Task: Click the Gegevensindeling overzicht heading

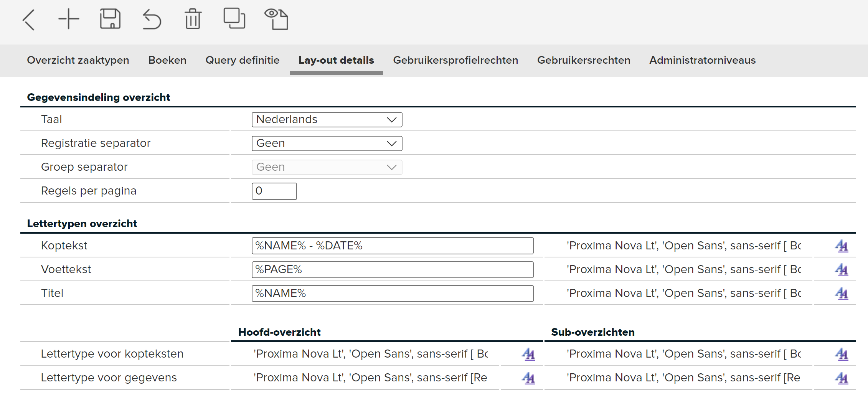Action: click(x=99, y=97)
